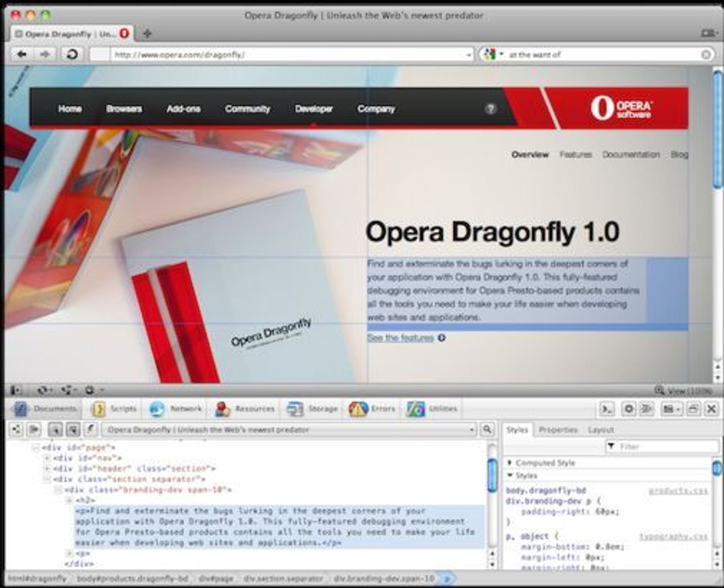
Task: Select the Layout side panel tab
Action: click(x=601, y=430)
